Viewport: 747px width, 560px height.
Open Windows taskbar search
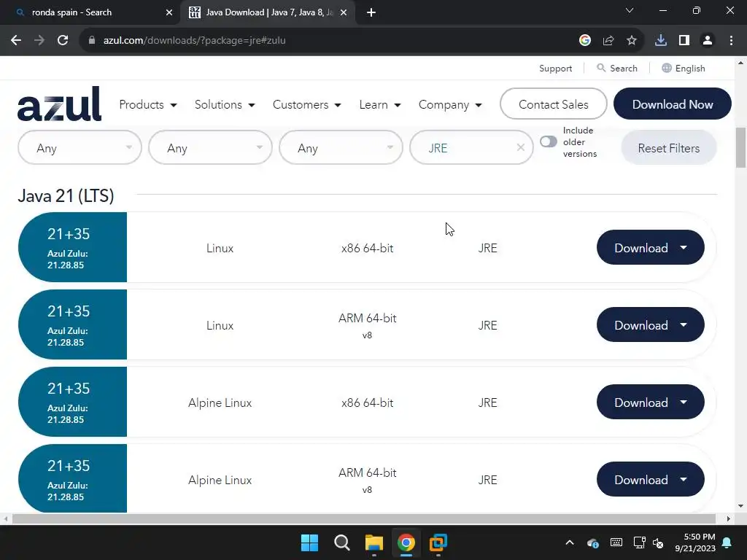coord(342,542)
